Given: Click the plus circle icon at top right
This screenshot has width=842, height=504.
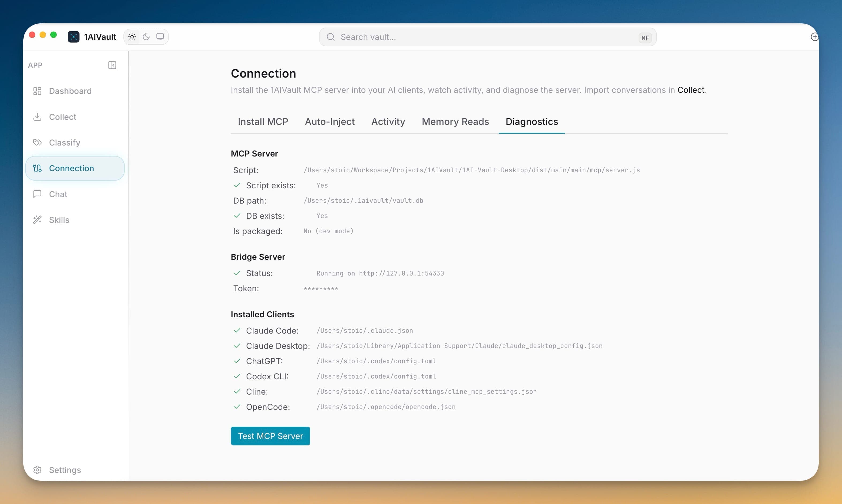Looking at the screenshot, I should [x=814, y=37].
